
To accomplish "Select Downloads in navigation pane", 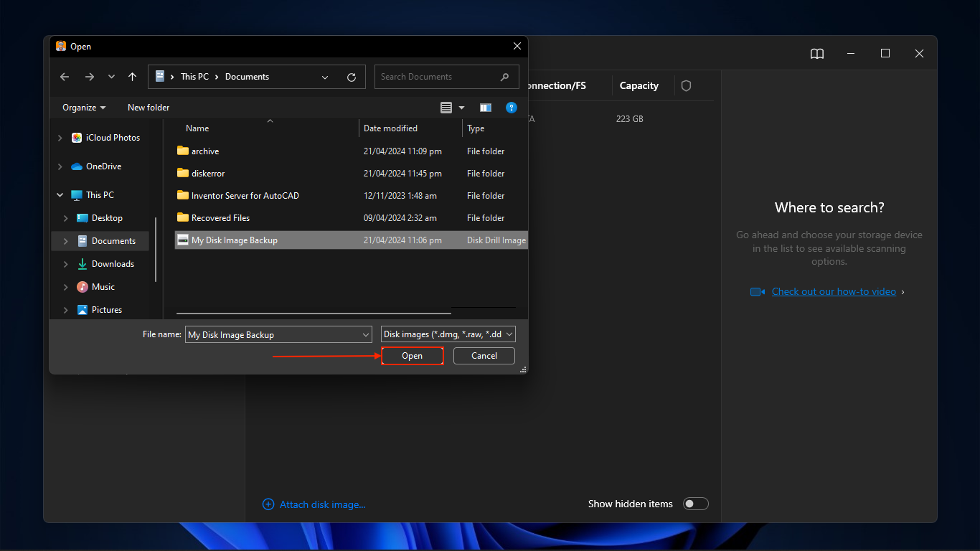I will [x=105, y=264].
